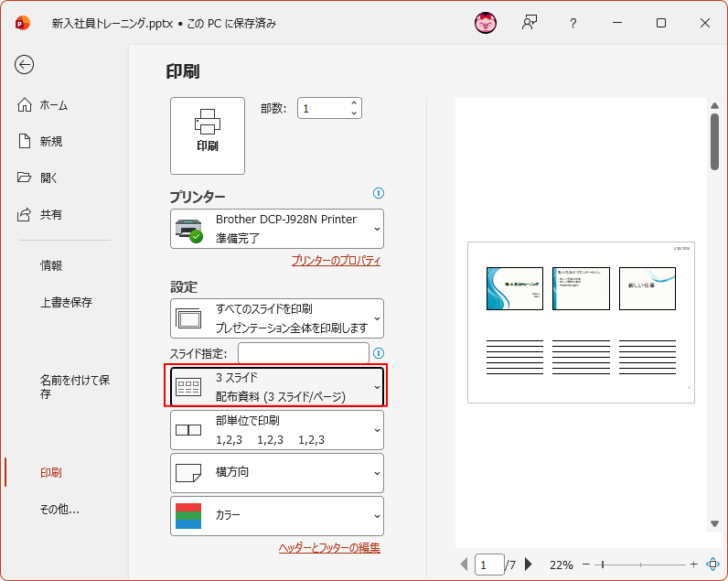Screen dimensions: 728x581
Task: Click the back arrow icon
Action: tap(24, 64)
